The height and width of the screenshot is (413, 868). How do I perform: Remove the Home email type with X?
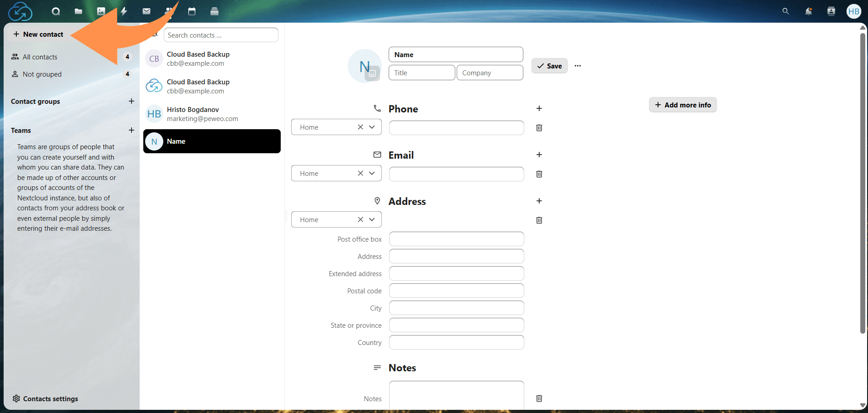pyautogui.click(x=360, y=173)
